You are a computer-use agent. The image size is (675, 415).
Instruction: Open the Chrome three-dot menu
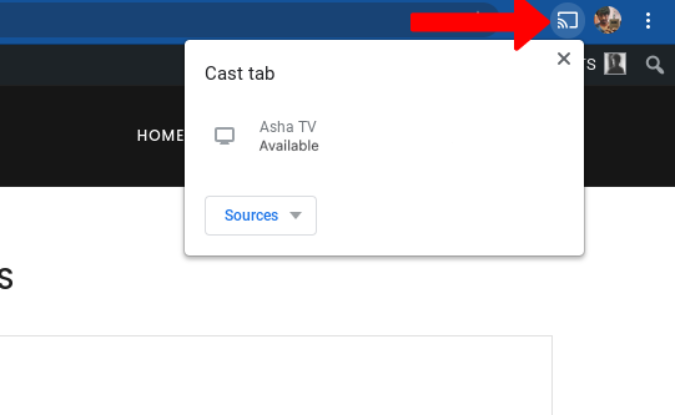click(648, 21)
